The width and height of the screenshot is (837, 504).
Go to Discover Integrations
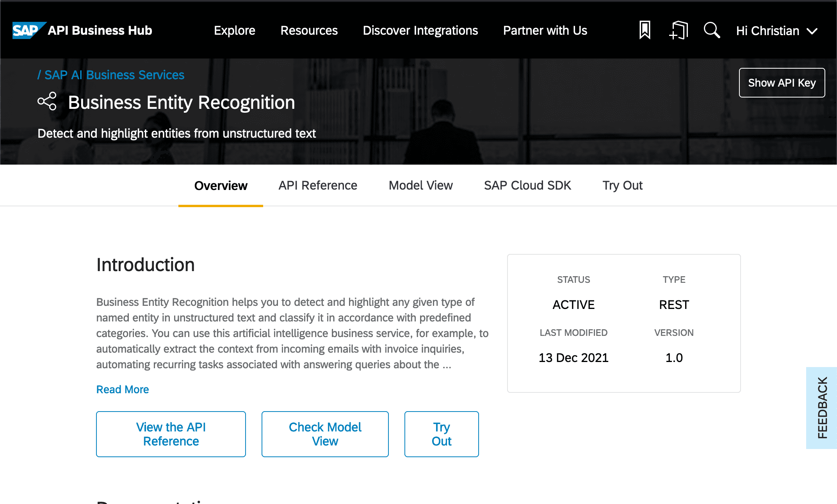(420, 30)
